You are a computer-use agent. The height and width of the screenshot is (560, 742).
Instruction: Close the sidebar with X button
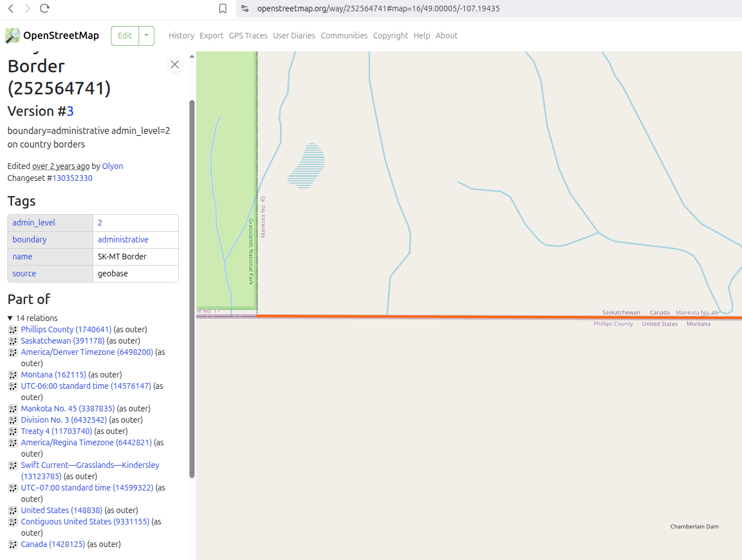175,64
